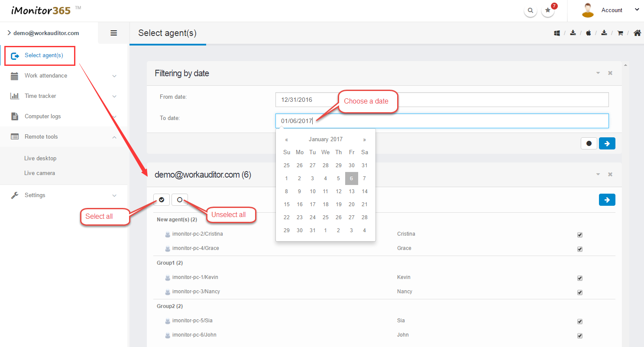Uncheck the Grace agent checkbox

coord(580,249)
